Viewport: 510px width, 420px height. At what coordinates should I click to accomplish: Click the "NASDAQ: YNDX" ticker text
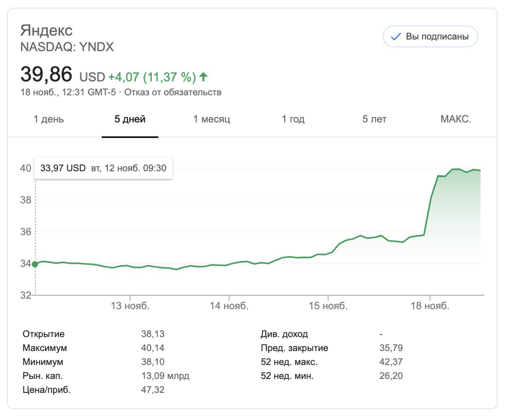pyautogui.click(x=67, y=47)
